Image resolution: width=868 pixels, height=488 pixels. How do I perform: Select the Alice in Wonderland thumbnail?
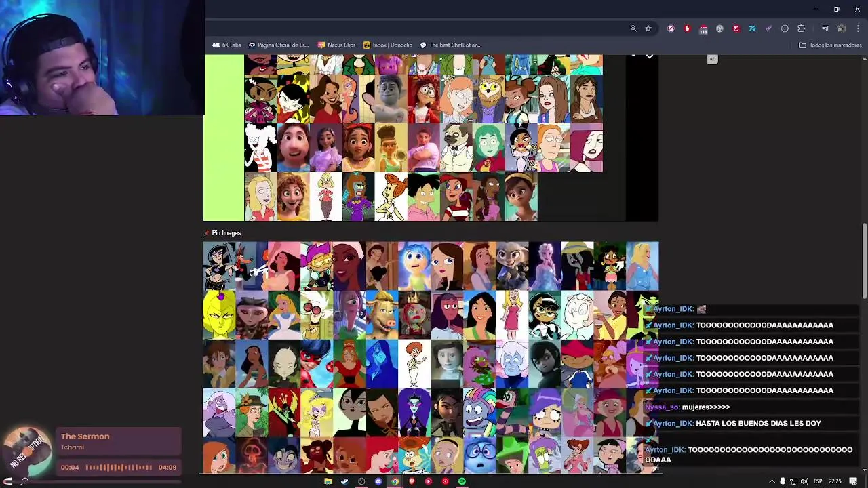click(x=284, y=315)
